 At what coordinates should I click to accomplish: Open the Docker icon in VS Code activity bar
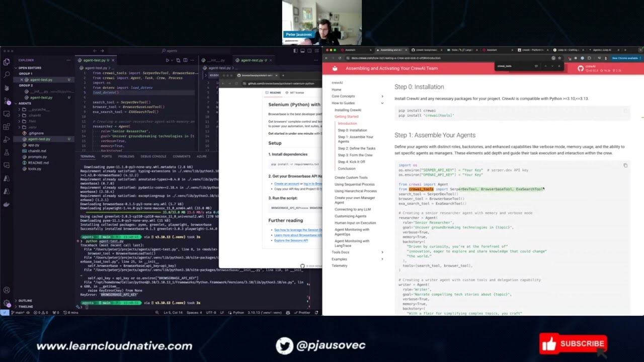point(6,204)
